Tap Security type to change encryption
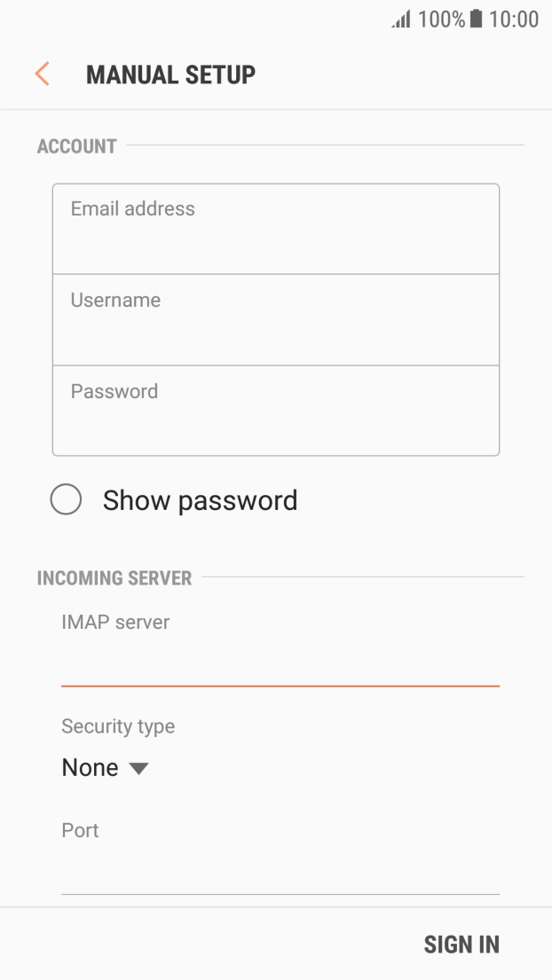 (118, 726)
